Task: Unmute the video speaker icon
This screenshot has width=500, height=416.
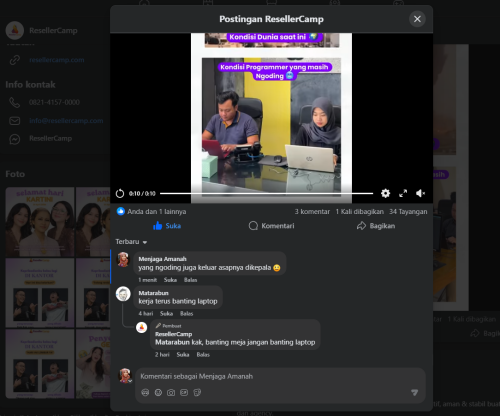Action: click(x=420, y=193)
